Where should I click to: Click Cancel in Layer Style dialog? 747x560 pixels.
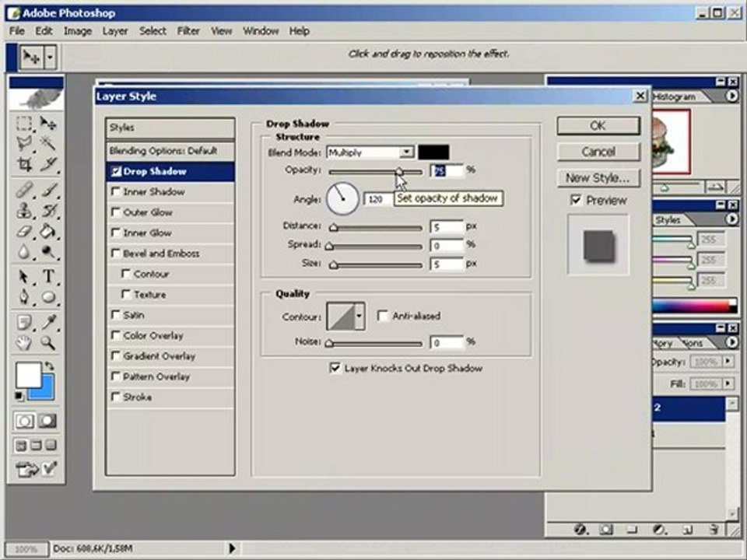598,152
